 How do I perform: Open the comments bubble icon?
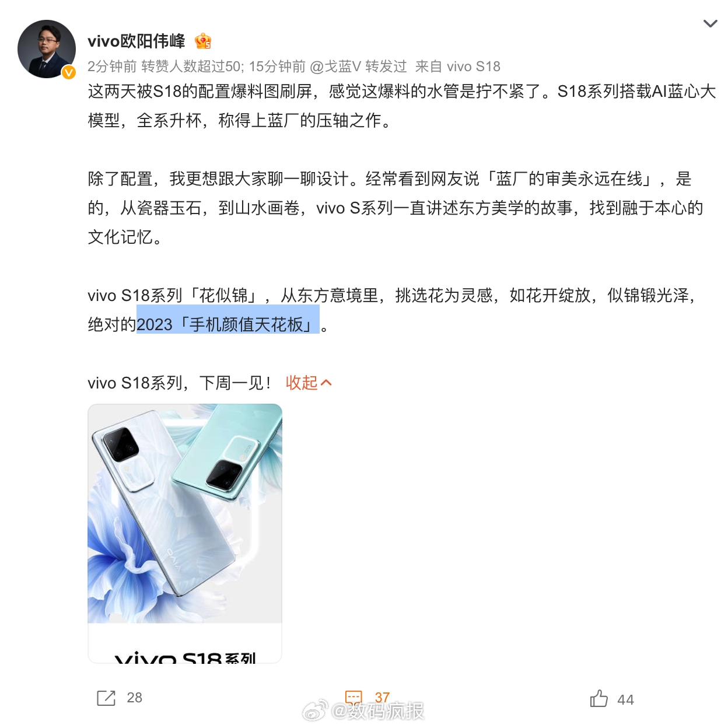point(353,697)
